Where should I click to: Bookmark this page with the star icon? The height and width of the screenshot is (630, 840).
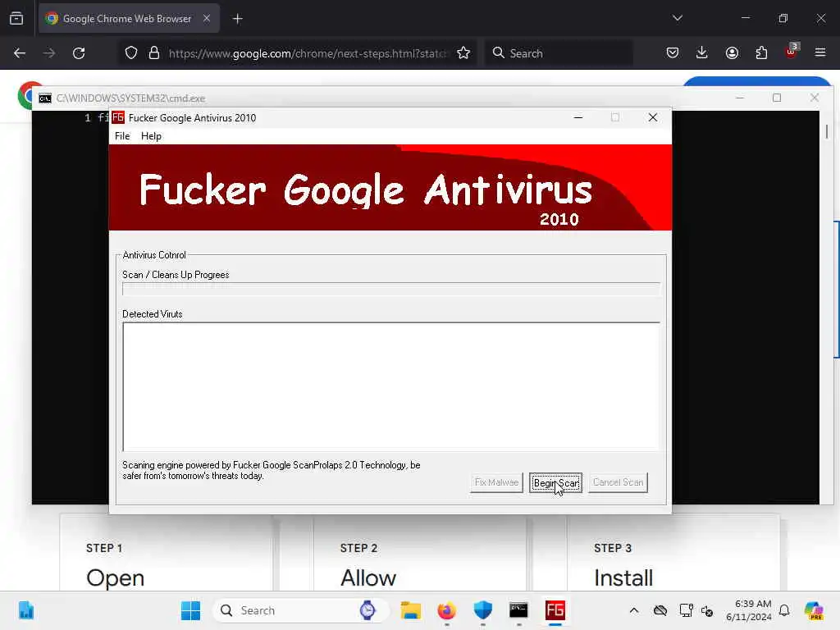tap(463, 53)
